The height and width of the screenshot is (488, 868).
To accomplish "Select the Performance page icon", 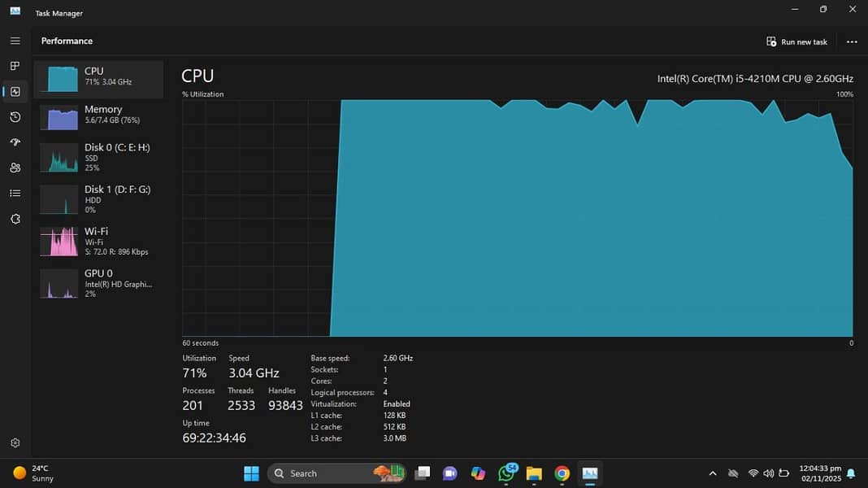I will pos(15,92).
